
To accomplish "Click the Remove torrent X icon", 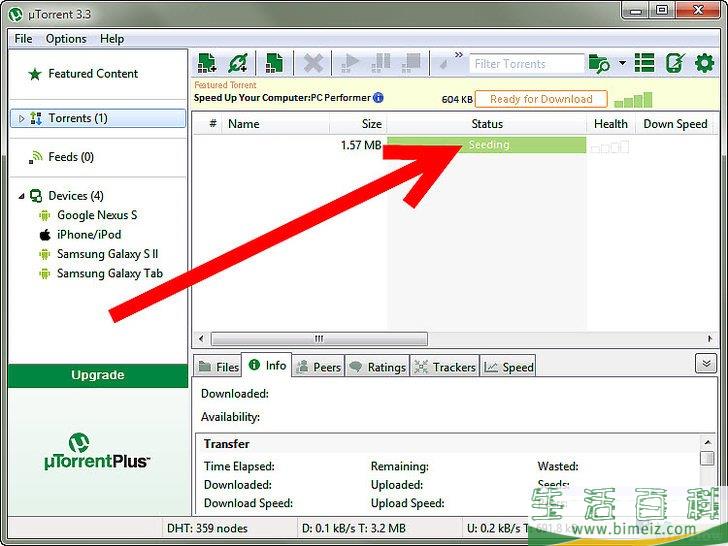I will (313, 63).
